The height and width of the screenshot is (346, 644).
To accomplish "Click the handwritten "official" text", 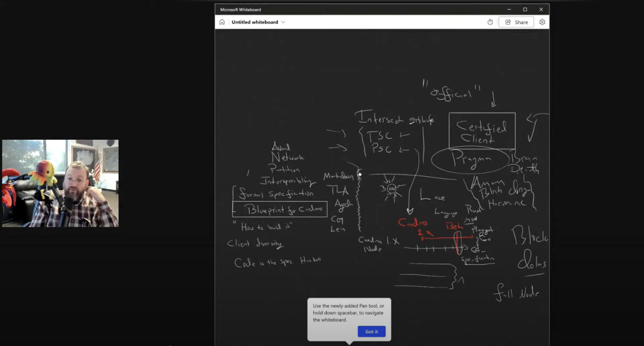I will tap(451, 93).
